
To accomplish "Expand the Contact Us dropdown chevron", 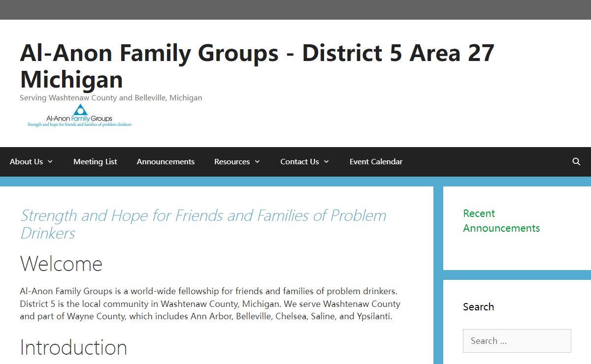I will (x=327, y=162).
